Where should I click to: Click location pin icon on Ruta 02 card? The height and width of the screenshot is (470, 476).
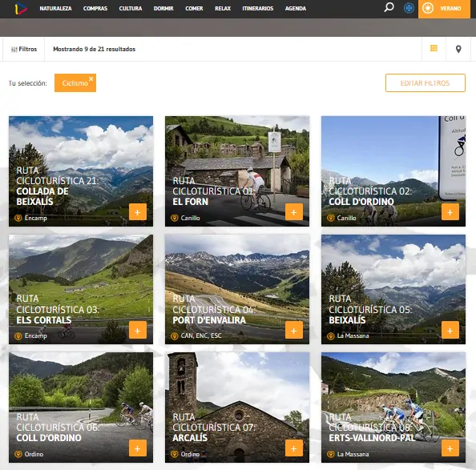pos(331,218)
